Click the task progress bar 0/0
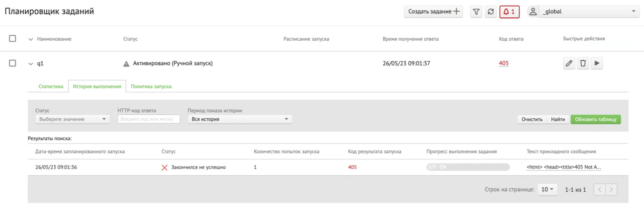 pos(468,167)
